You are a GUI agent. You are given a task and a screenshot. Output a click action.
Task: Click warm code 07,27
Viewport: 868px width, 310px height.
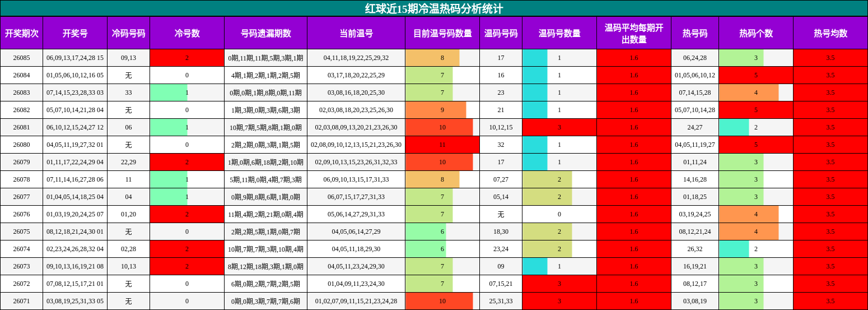pos(501,179)
